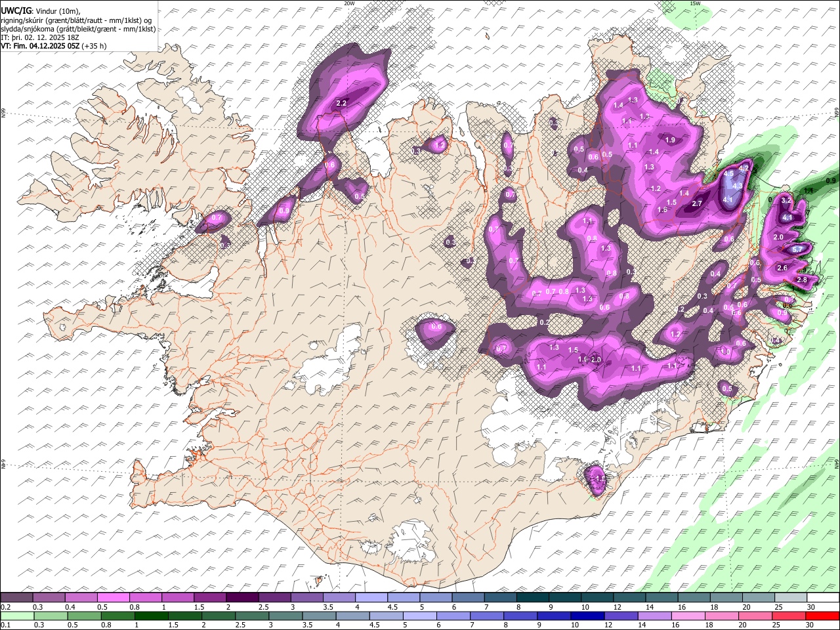Click the grey-blue 4 rain-scale swatch
This screenshot has height=630, width=840.
pos(352,616)
